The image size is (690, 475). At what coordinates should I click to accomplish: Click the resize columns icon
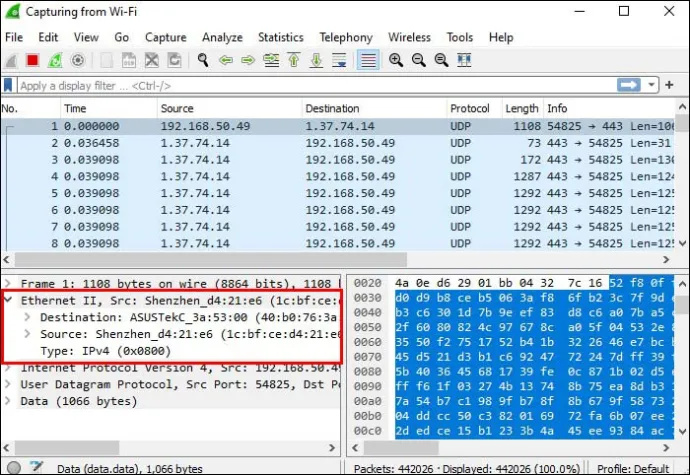click(x=464, y=60)
